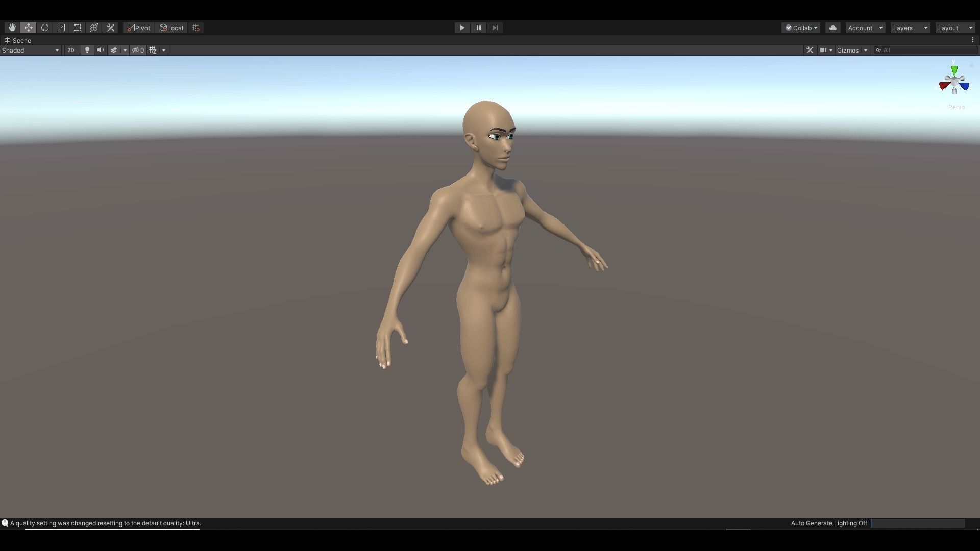Open the cloud services button
Screen dimensions: 980x551
pos(833,28)
